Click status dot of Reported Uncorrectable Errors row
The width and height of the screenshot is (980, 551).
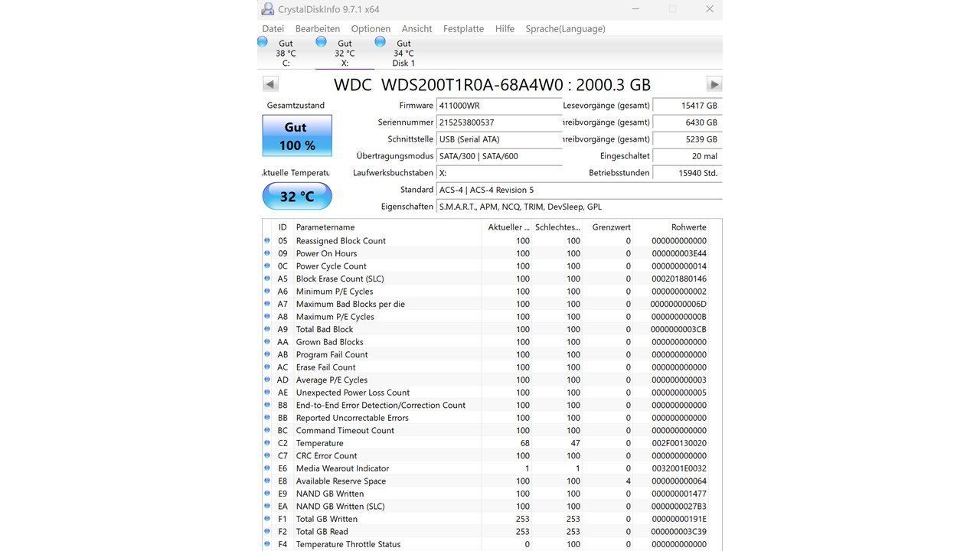click(267, 418)
